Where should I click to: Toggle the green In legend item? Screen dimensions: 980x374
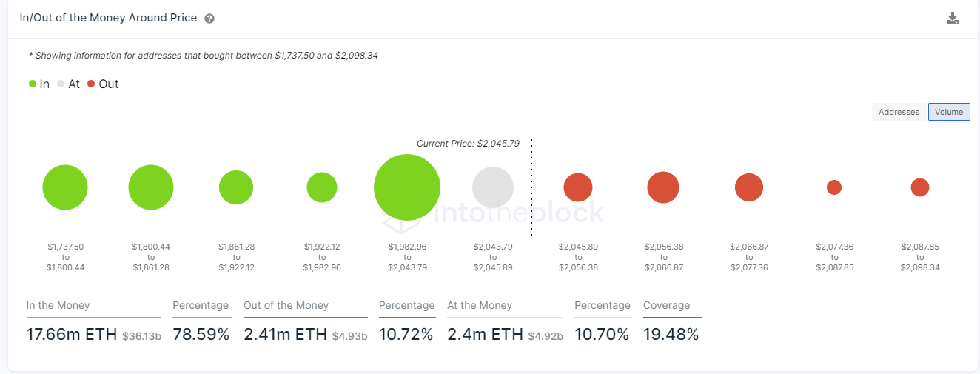click(39, 84)
